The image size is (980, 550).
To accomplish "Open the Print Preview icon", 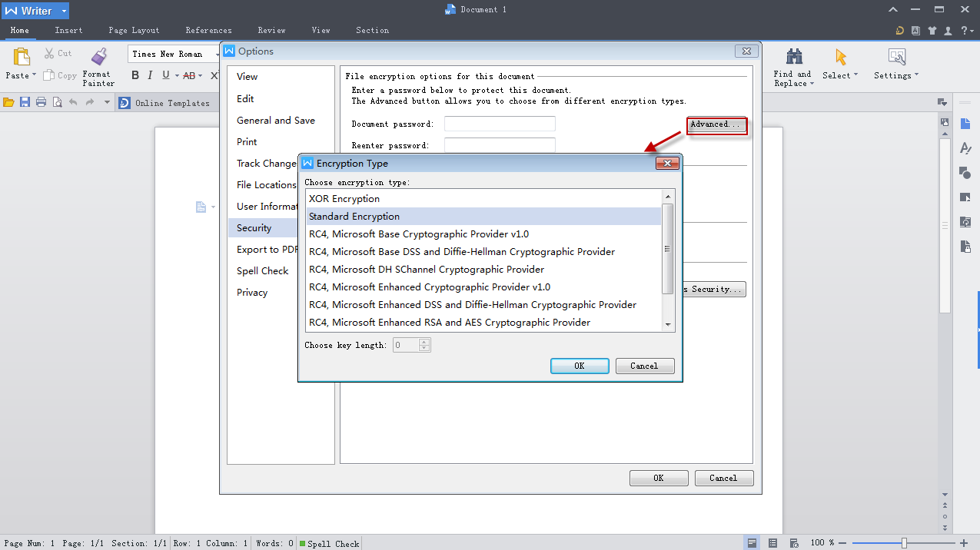I will pos(57,102).
